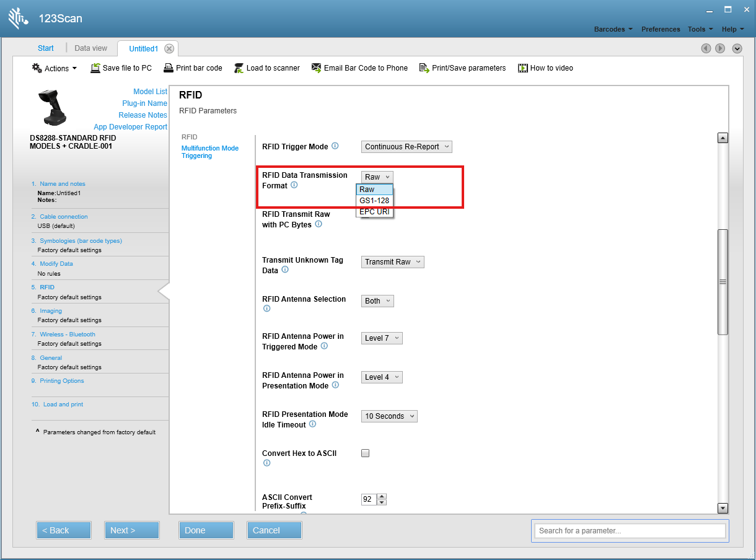Open the RFID Antenna Selection dropdown
The image size is (756, 560).
coord(377,301)
